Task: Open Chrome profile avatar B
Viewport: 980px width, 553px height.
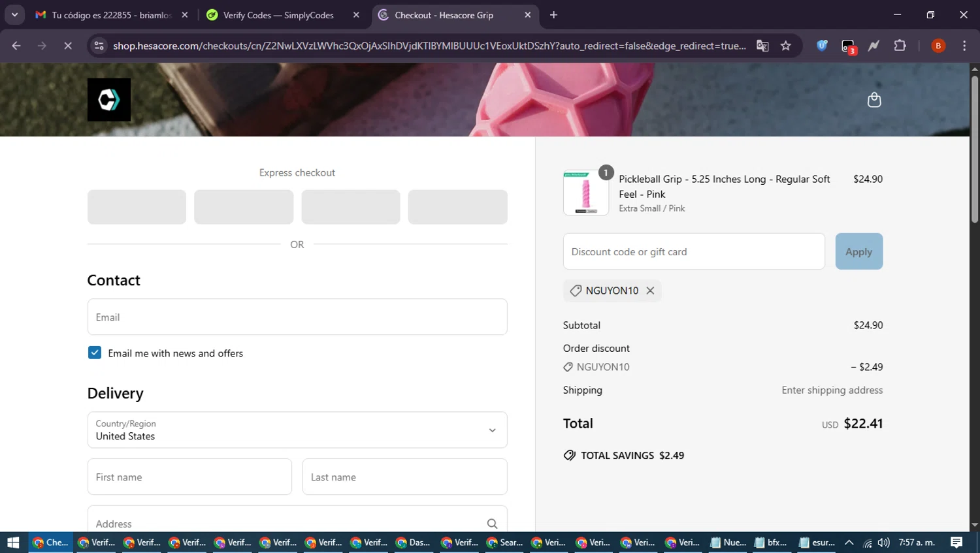Action: click(x=938, y=46)
